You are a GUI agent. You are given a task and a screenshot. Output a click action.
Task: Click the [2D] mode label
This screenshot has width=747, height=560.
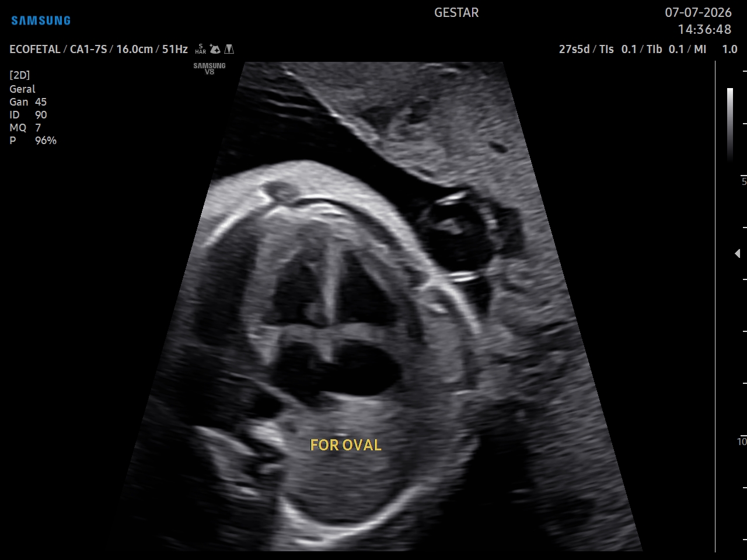click(20, 75)
